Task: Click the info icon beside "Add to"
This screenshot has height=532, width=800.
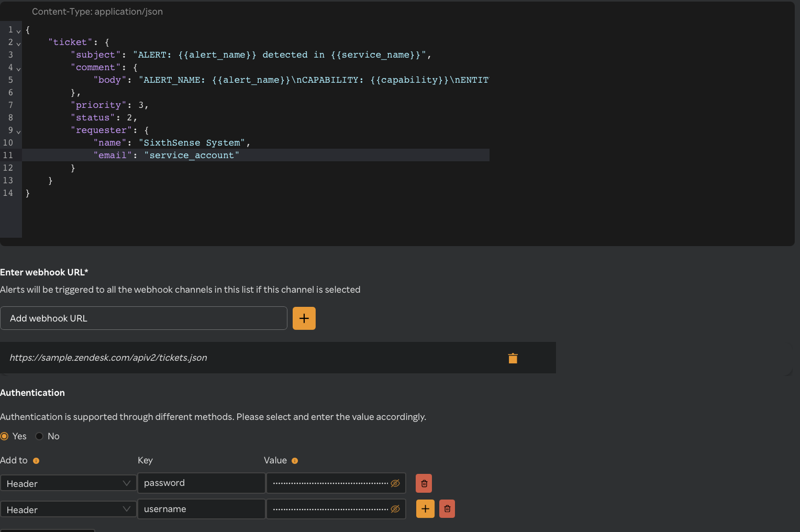Action: [x=36, y=461]
